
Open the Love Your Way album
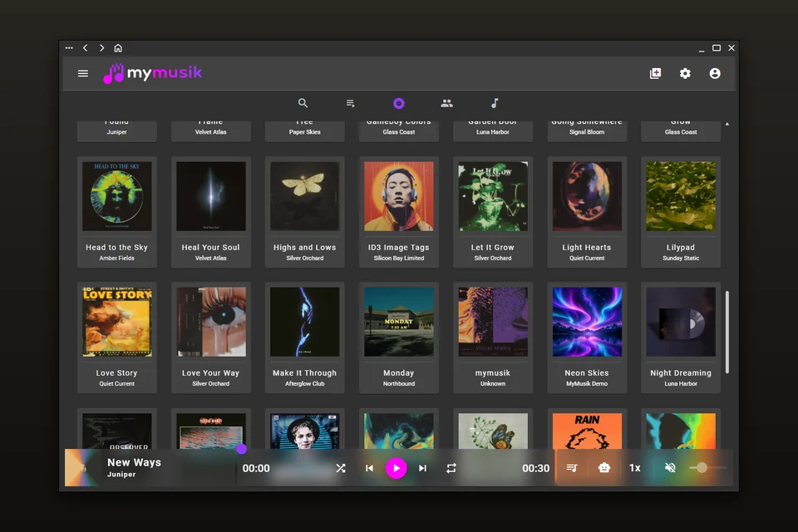coord(210,337)
